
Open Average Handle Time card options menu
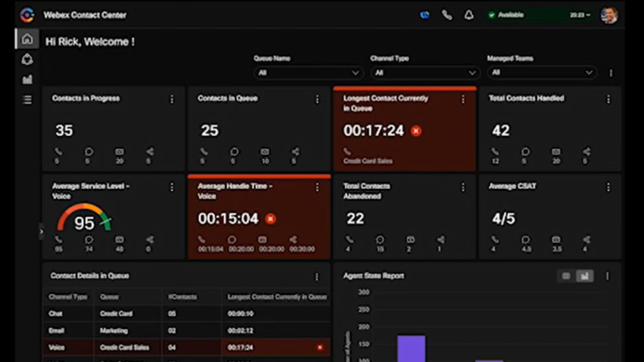(317, 188)
